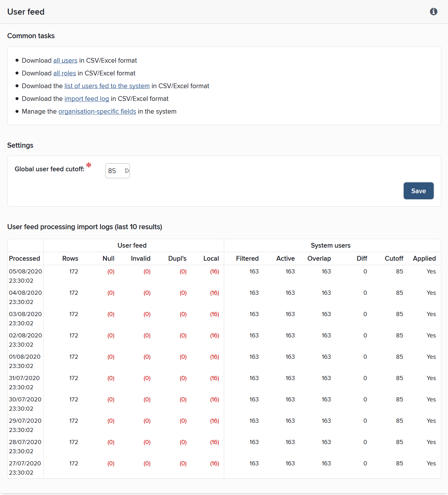The image size is (448, 495).
Task: Click the Dupl's column header
Action: coord(177,258)
